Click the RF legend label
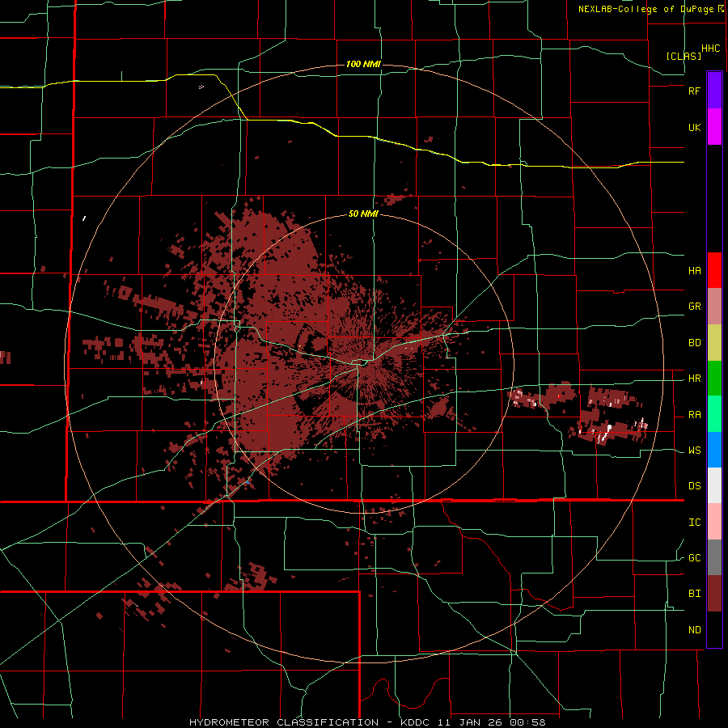The height and width of the screenshot is (728, 728). [694, 91]
